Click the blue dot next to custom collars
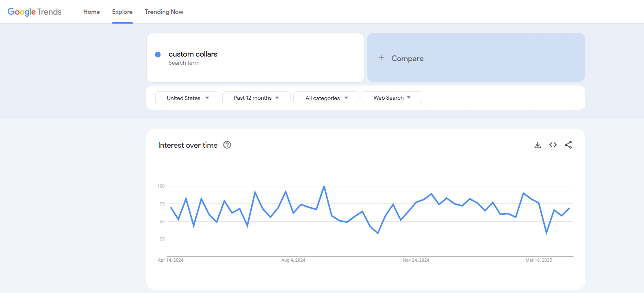 (158, 55)
